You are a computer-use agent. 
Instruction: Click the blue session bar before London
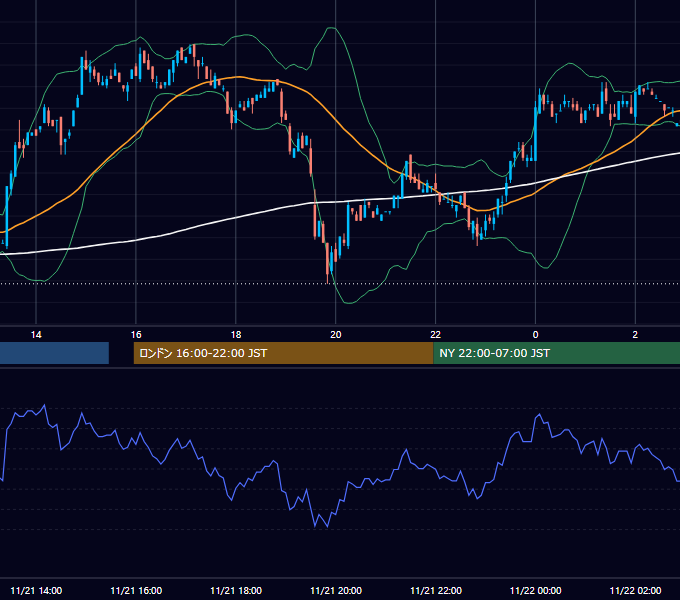tap(54, 353)
